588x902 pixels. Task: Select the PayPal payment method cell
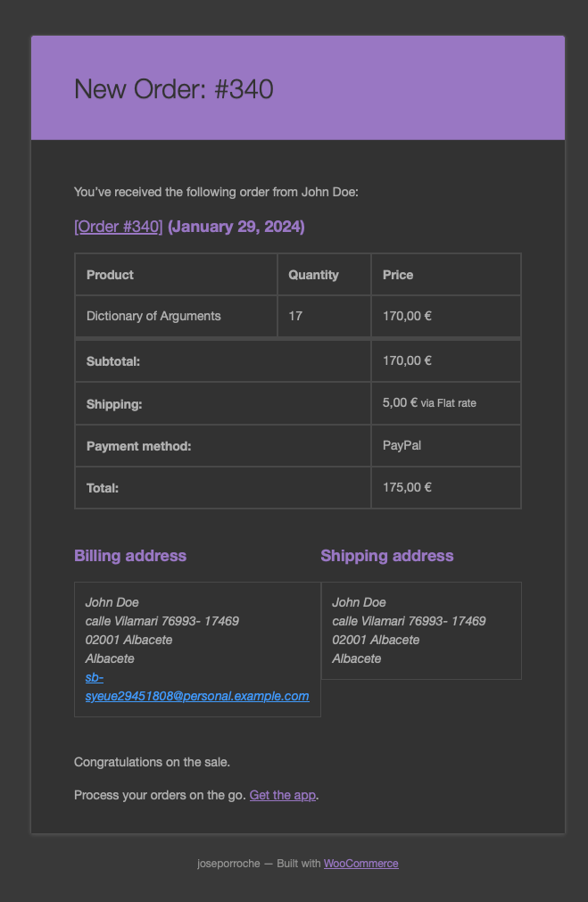point(402,444)
